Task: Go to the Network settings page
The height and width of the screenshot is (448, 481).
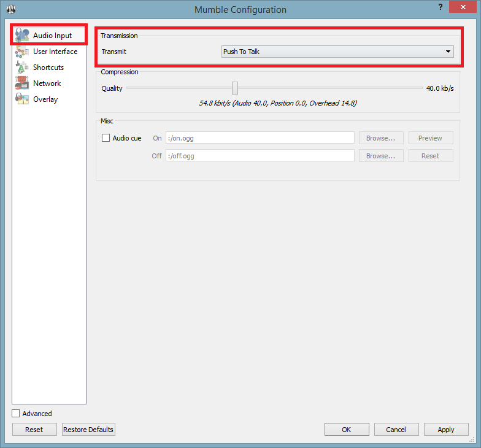Action: point(49,83)
